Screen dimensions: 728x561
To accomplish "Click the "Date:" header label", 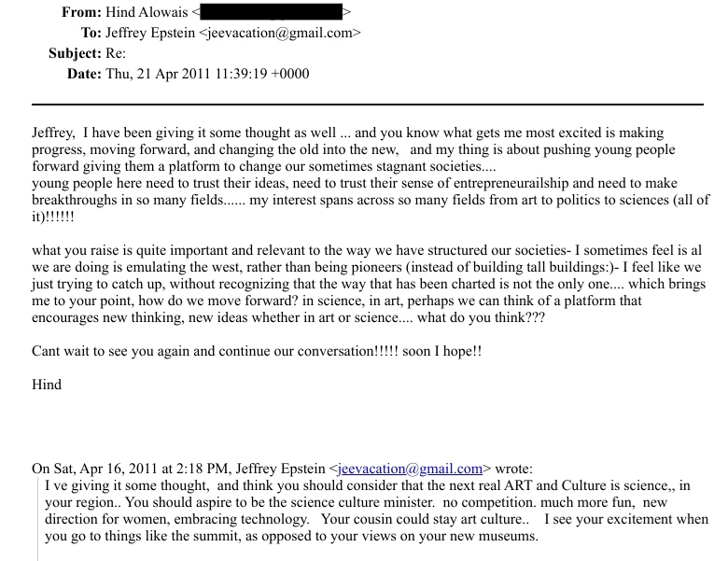I will tap(83, 74).
